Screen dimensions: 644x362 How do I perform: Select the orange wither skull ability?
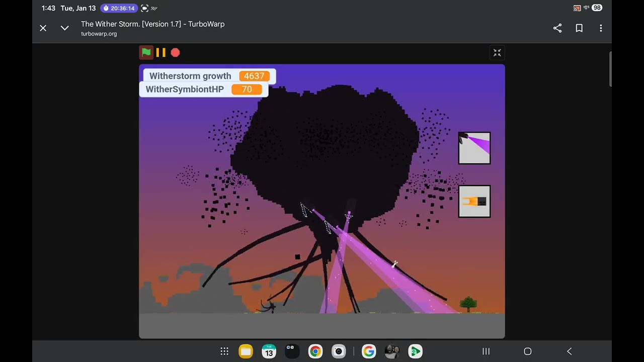[474, 202]
